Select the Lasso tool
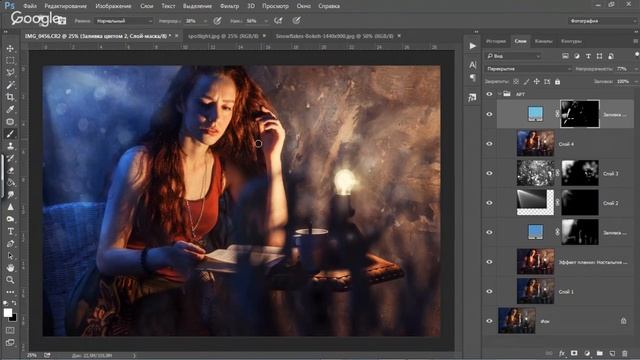This screenshot has height=360, width=640. point(10,73)
